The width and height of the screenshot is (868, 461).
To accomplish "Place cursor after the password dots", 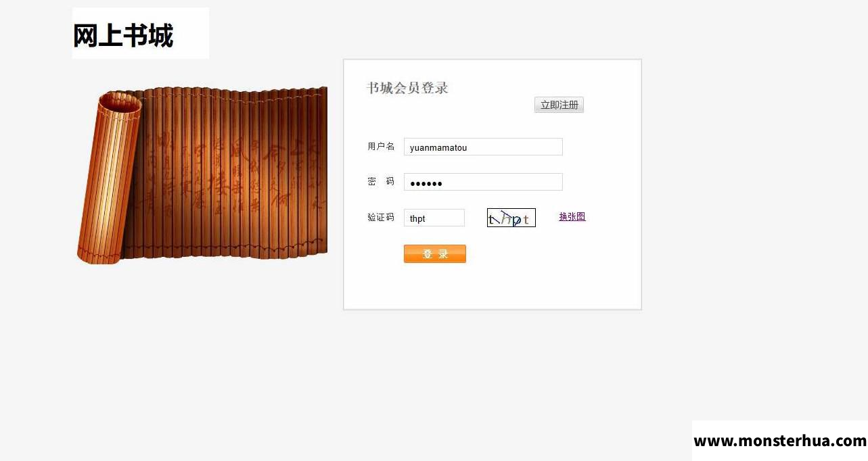I will click(444, 183).
